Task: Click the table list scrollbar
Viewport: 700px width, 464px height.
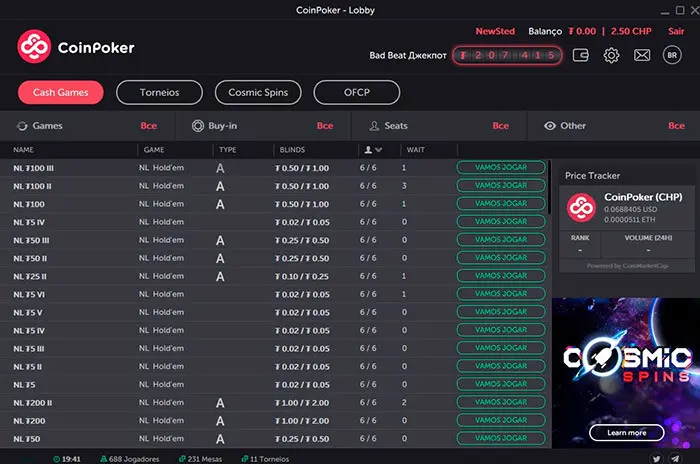Action: [x=550, y=188]
